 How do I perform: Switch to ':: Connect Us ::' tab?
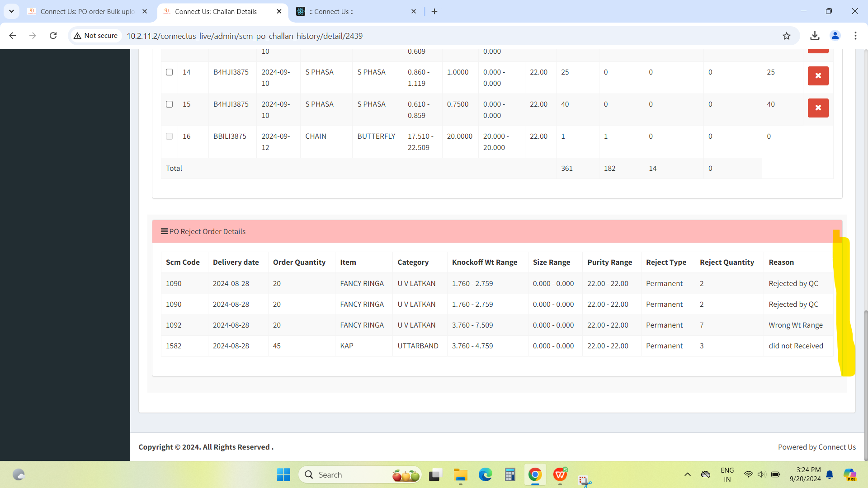point(356,11)
